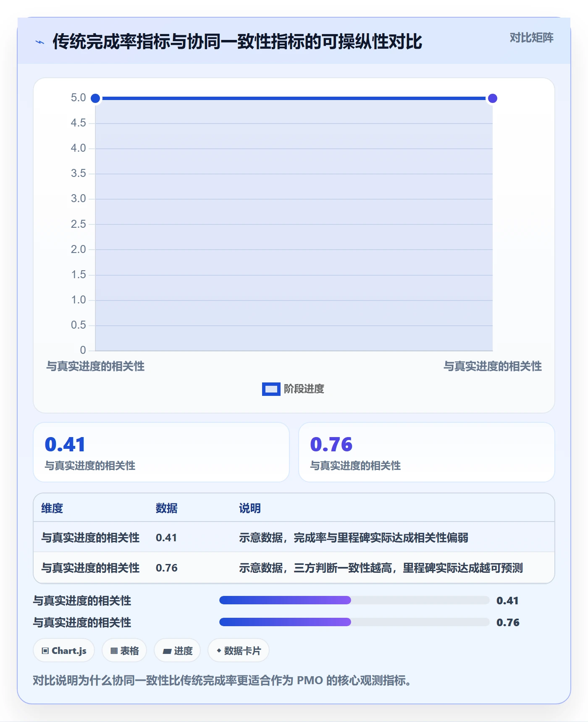Click the footer note about PMO 核心观测指标
The width and height of the screenshot is (588, 722).
tap(222, 680)
